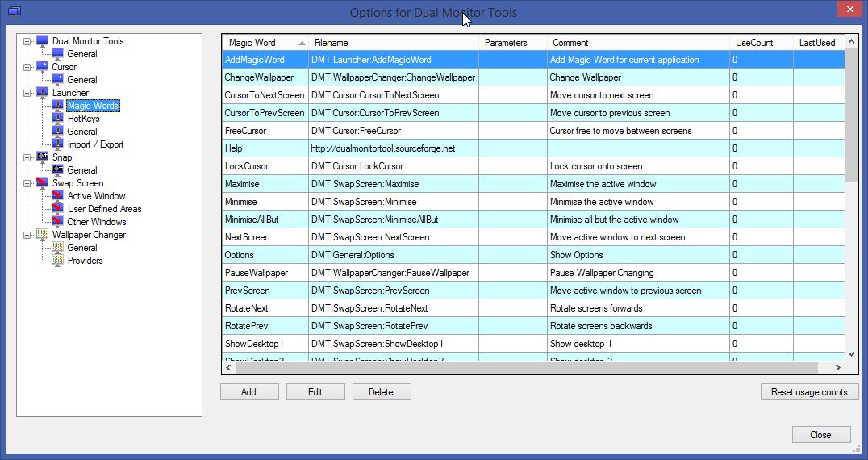Click the User Defined Areas item icon
This screenshot has width=868, height=460.
coord(57,209)
